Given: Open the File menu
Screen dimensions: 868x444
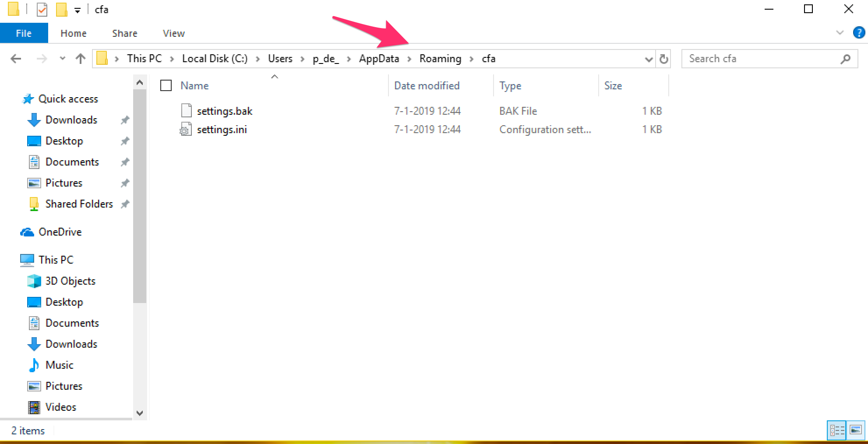Looking at the screenshot, I should [24, 33].
